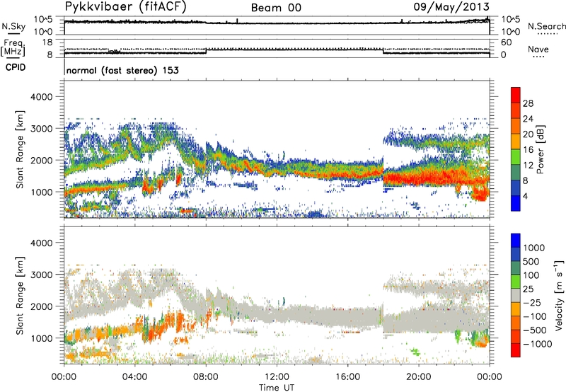
Task: Click the '08:00' time tick label
Action: tap(206, 377)
